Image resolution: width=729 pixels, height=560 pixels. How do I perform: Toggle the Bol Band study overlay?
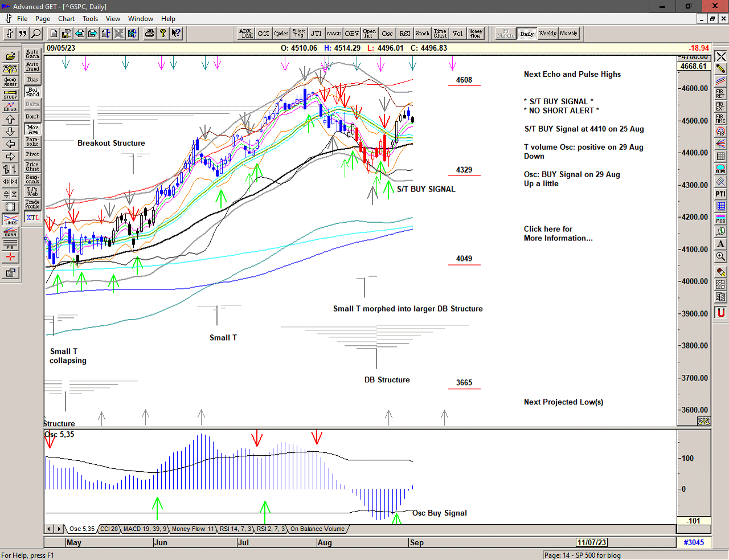click(32, 92)
